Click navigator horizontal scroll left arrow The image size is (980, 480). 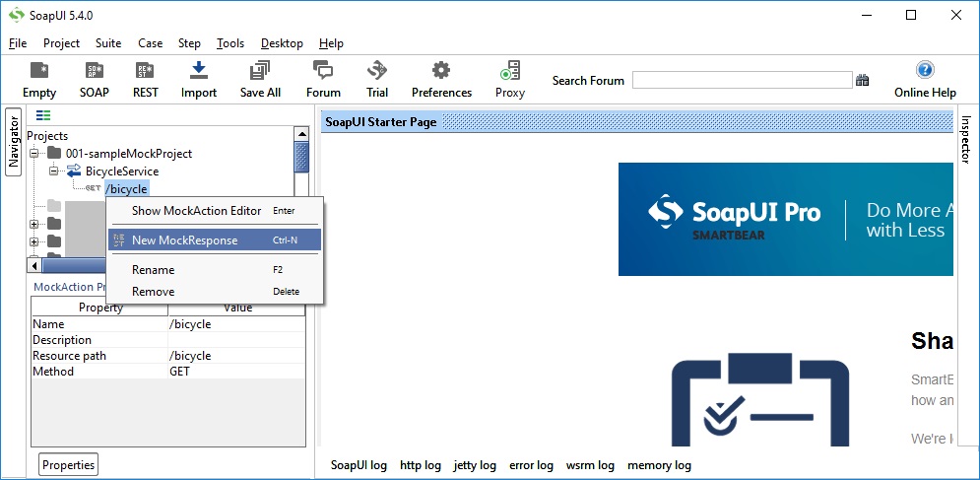[34, 266]
